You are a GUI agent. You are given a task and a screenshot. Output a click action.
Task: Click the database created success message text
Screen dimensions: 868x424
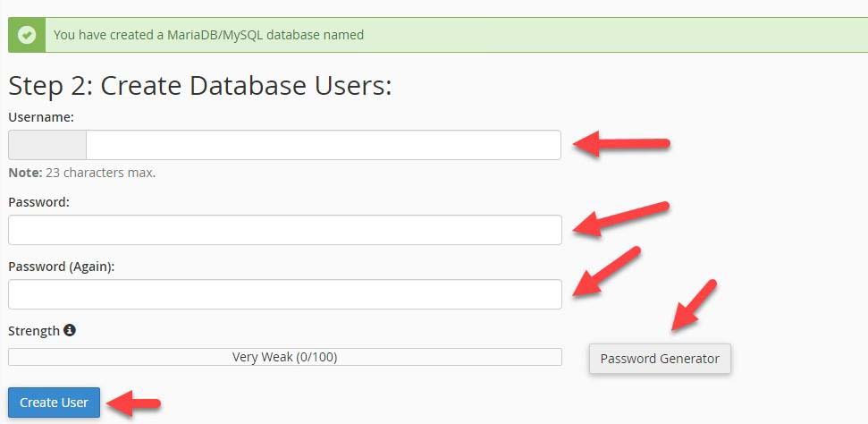(208, 35)
